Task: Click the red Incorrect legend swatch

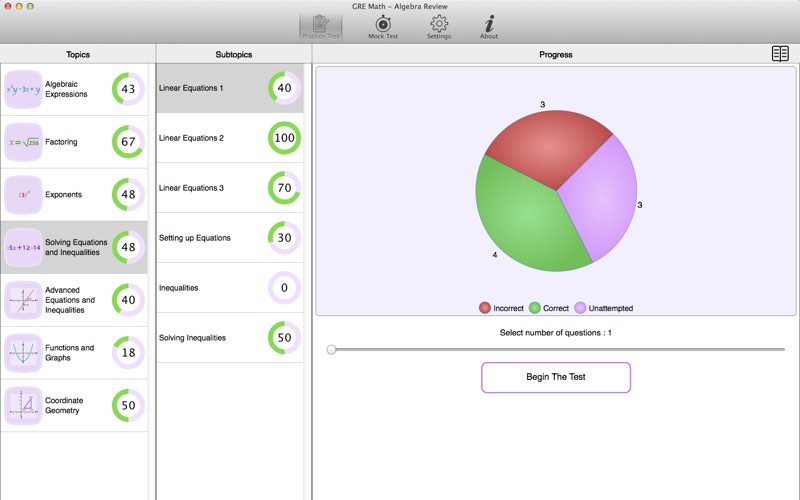Action: (485, 308)
